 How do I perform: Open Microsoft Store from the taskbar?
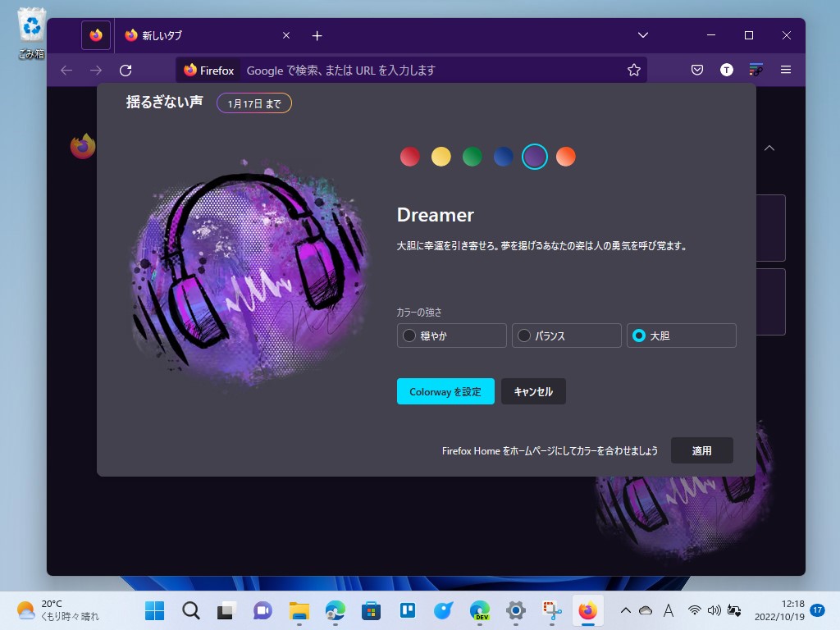(371, 610)
